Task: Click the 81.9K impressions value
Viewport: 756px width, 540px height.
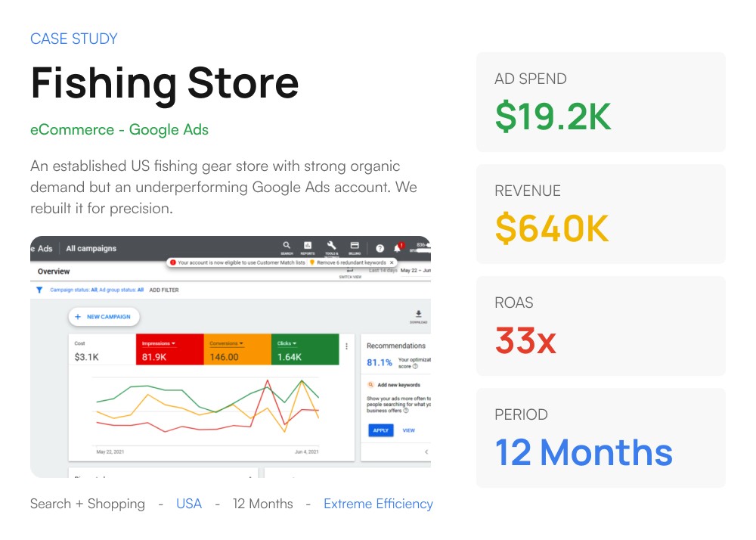Action: coord(153,357)
